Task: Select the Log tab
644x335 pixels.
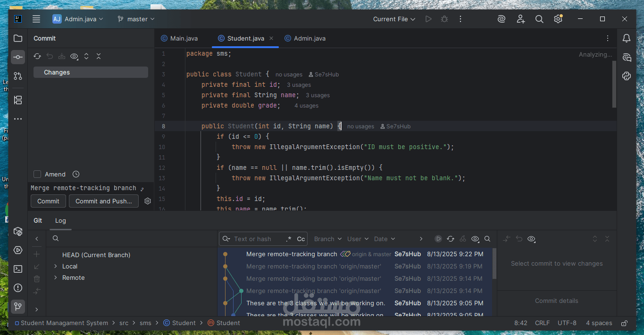Action: click(60, 220)
